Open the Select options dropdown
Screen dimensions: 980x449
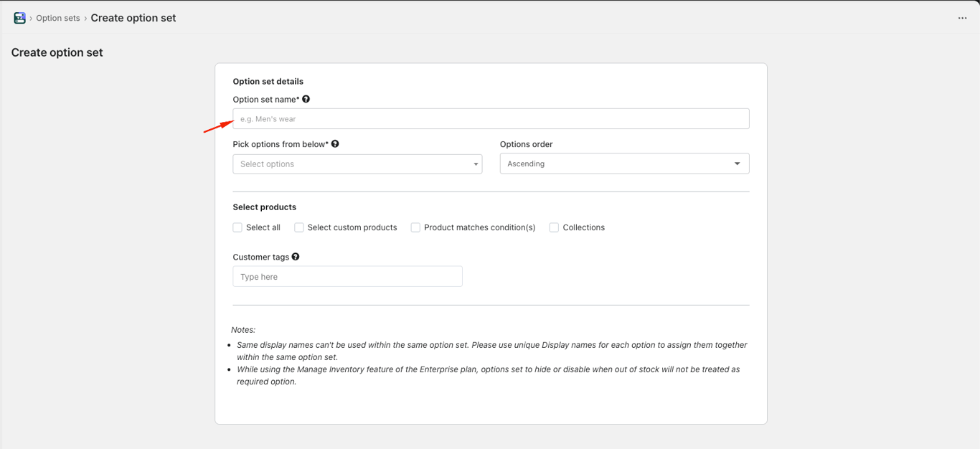point(352,164)
